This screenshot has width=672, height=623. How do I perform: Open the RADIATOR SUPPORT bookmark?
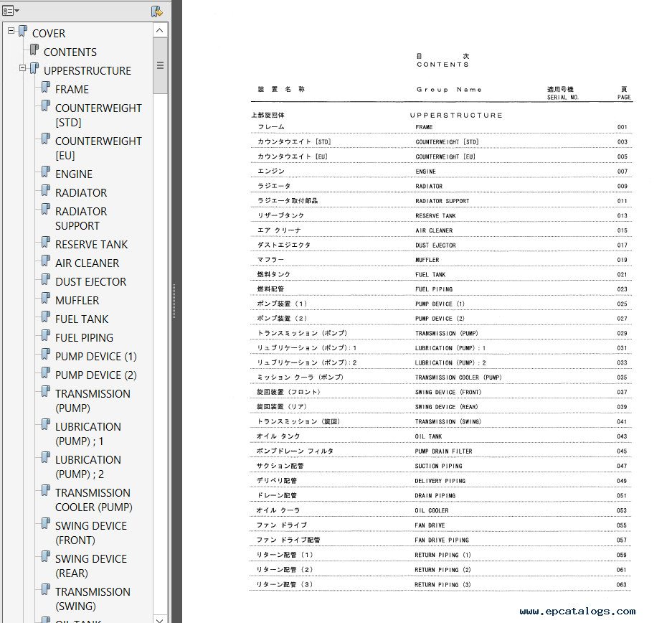pos(81,219)
